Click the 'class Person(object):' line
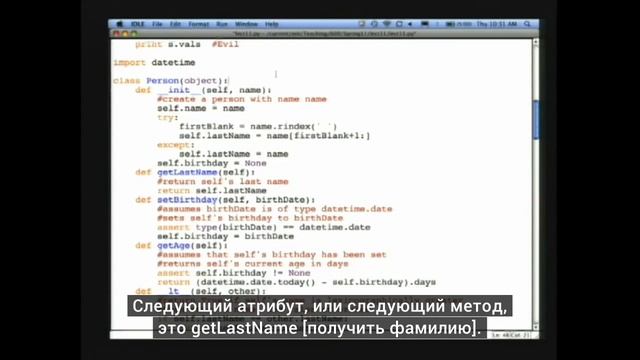 pos(171,81)
